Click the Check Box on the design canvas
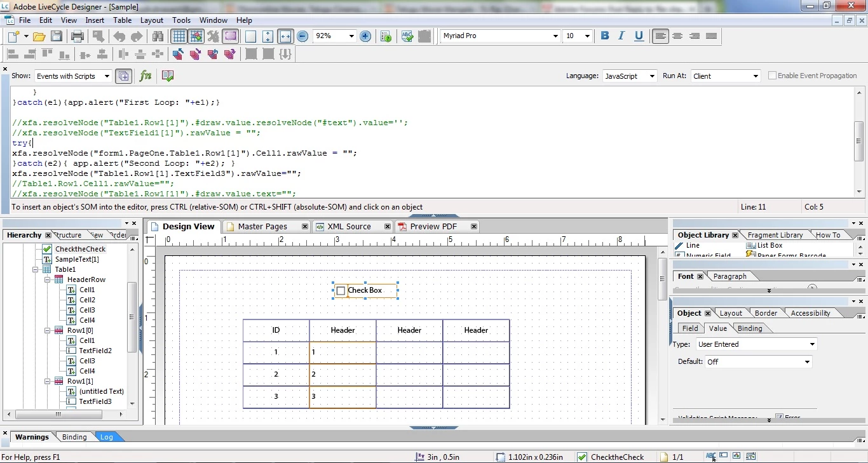The width and height of the screenshot is (868, 463). [x=365, y=290]
